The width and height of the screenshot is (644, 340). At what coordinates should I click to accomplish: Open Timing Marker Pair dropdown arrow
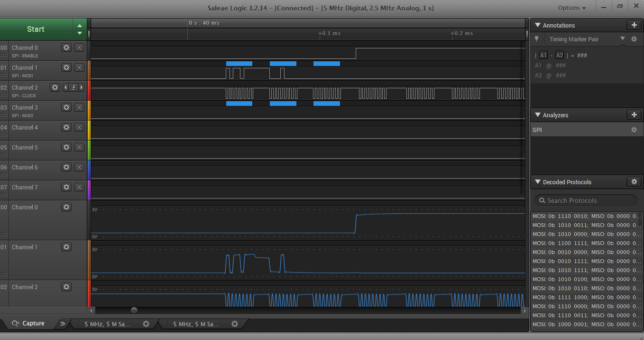[x=623, y=39]
